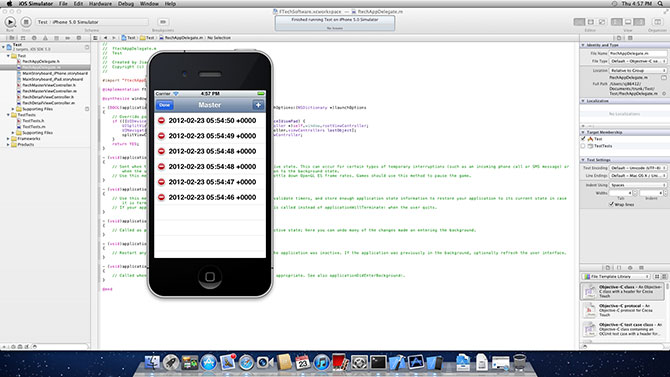This screenshot has width=670, height=377.
Task: Select MainStoryboard_iPhone.storyboard in navigator
Action: click(x=55, y=73)
